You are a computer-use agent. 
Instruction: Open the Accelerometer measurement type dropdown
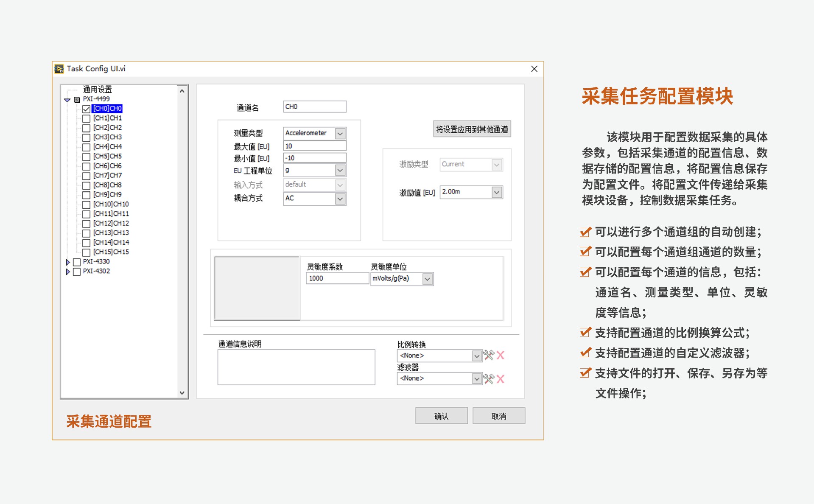coord(340,133)
